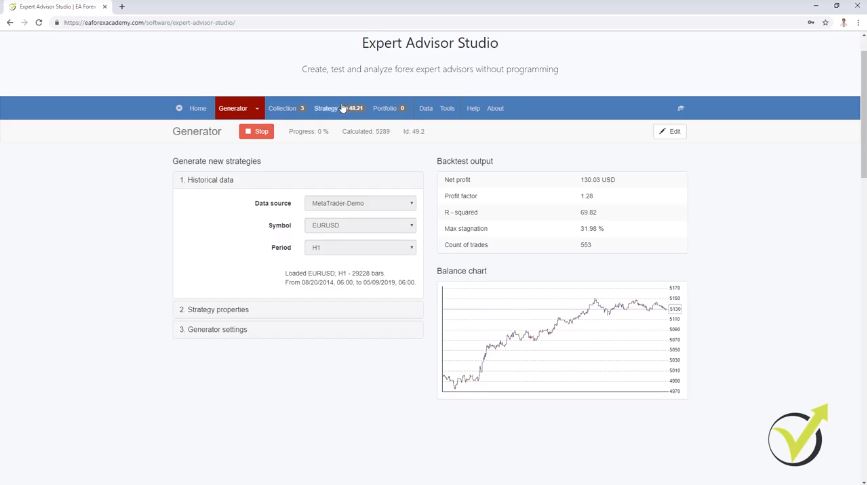Click the balance chart
Image resolution: width=867 pixels, height=485 pixels.
pyautogui.click(x=562, y=340)
